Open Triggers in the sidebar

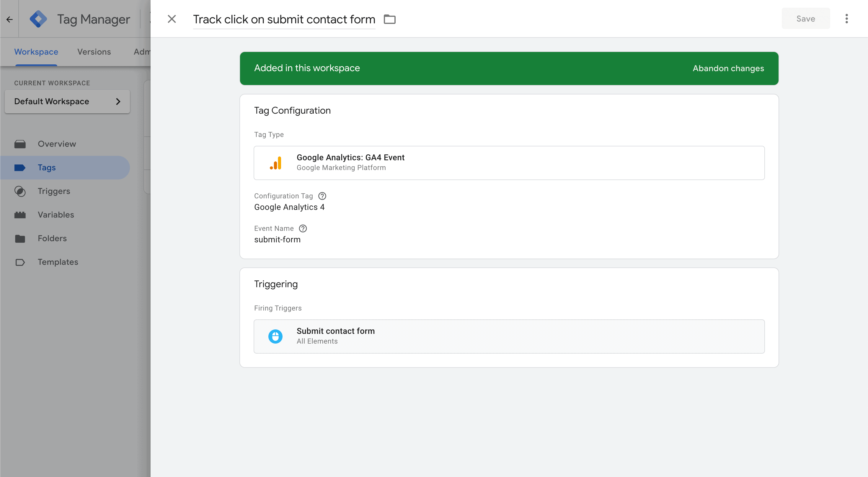click(54, 191)
